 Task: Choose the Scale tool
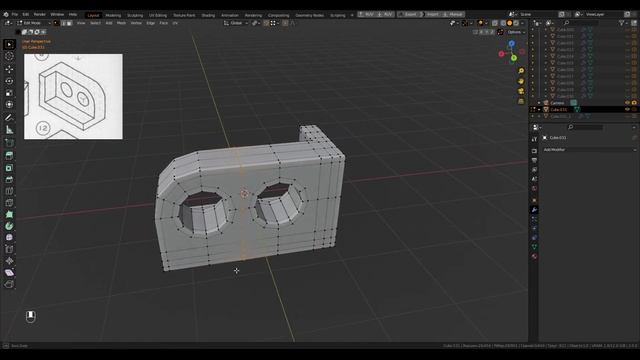click(x=9, y=93)
